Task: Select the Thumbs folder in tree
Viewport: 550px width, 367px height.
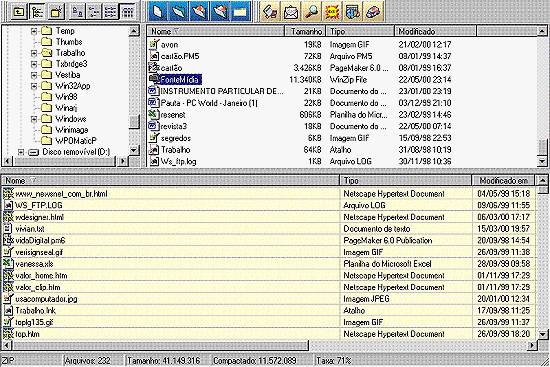Action: coord(69,42)
